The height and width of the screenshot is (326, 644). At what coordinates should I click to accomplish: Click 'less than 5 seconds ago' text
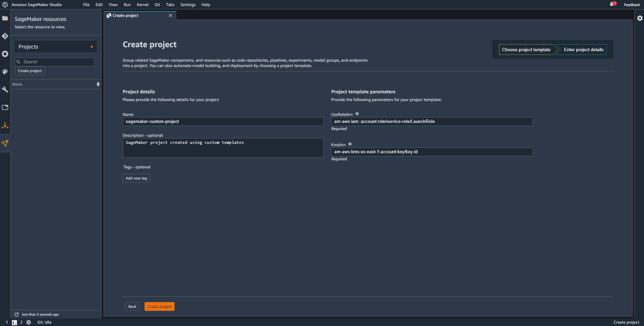(40, 314)
